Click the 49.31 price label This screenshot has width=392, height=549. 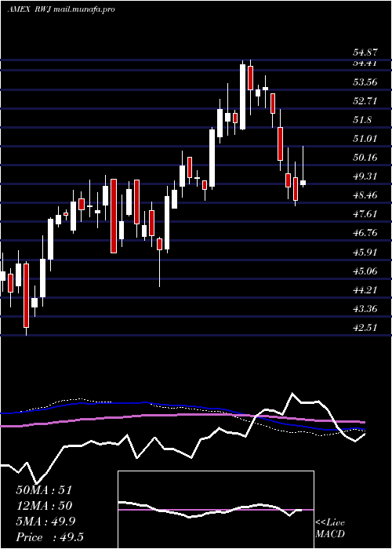tap(365, 176)
